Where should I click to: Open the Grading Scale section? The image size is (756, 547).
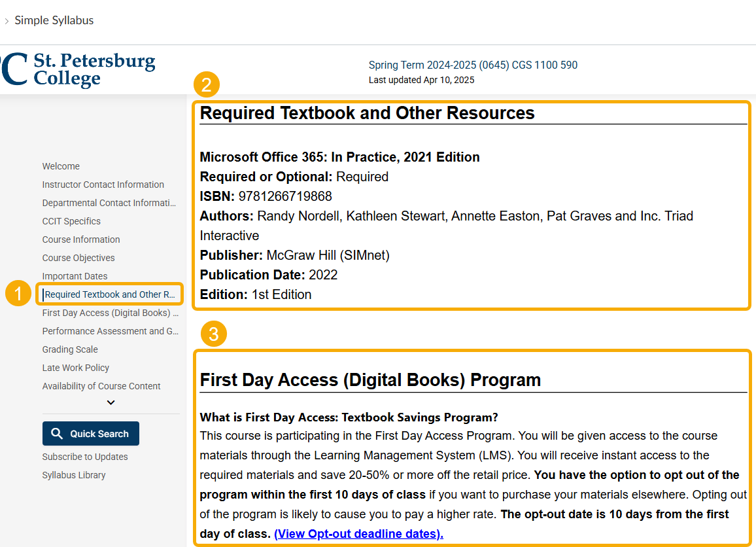[x=70, y=349]
